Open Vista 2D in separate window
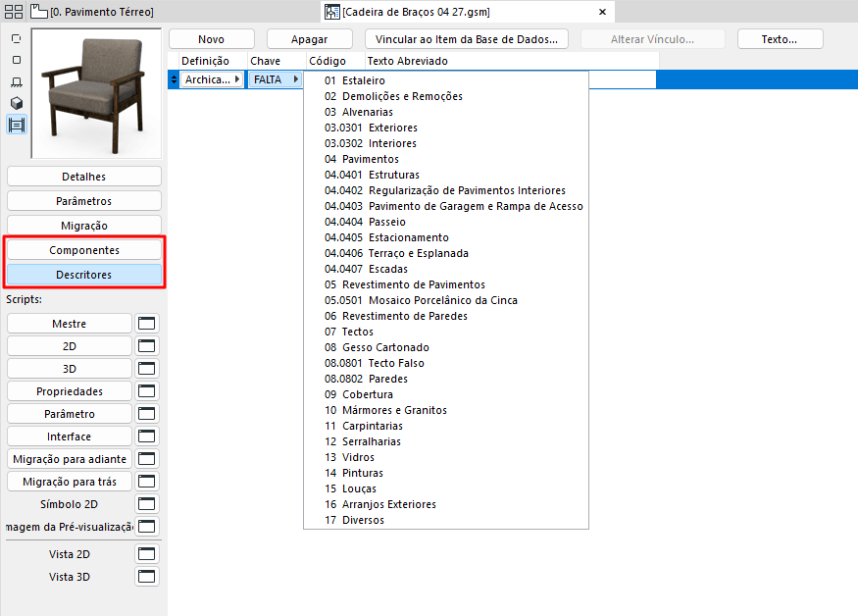 pyautogui.click(x=146, y=554)
